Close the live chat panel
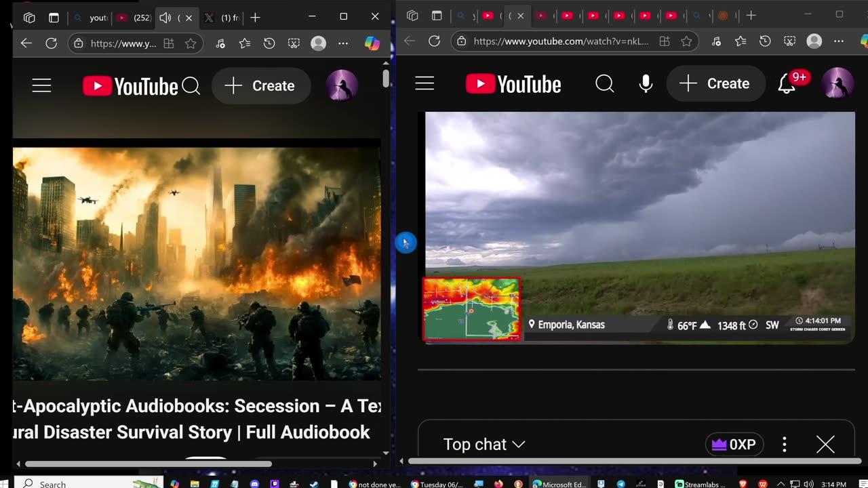Viewport: 868px width, 488px height. point(825,445)
